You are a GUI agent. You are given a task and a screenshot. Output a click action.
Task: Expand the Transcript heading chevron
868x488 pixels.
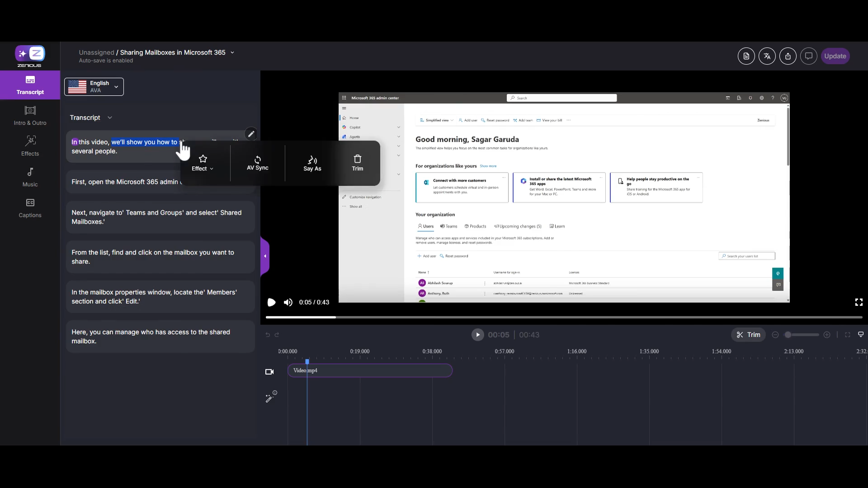point(109,117)
